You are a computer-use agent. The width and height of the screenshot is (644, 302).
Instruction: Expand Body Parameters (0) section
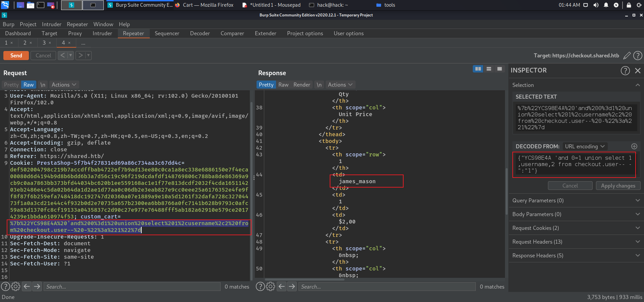point(576,214)
